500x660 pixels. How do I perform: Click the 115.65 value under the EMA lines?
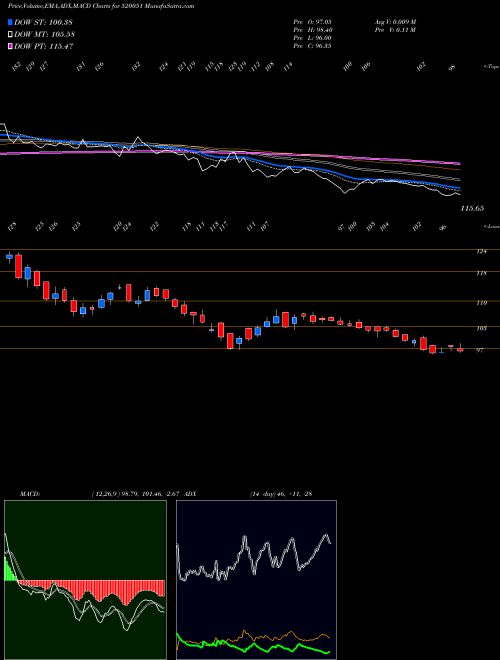click(x=472, y=208)
